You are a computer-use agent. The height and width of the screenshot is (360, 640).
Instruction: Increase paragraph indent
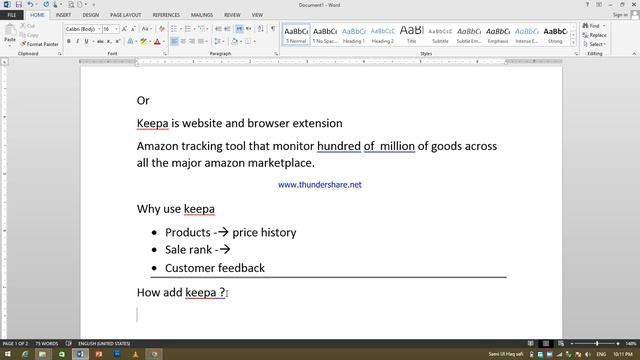[x=227, y=29]
